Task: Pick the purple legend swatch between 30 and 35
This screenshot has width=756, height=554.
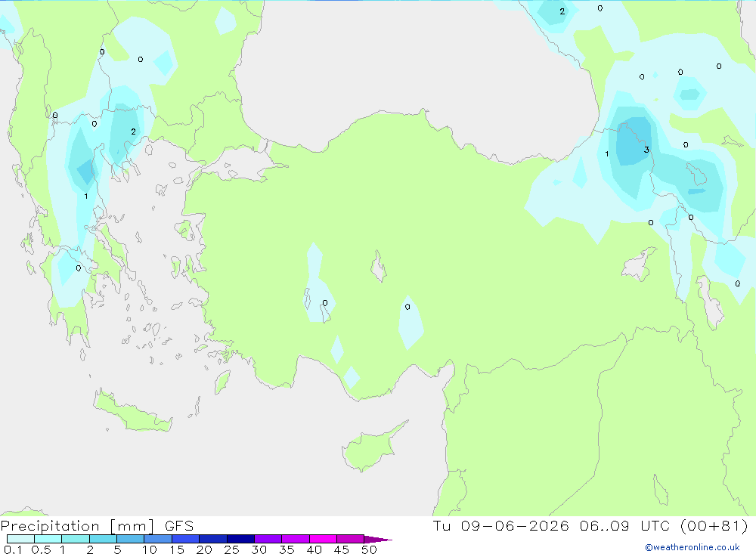Action: coord(268,539)
